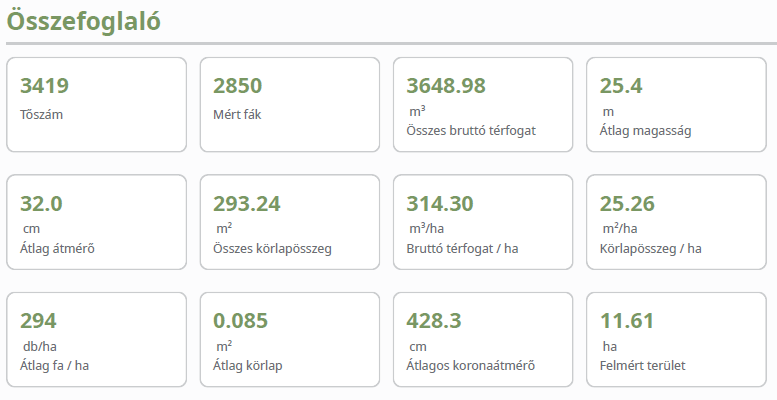Click the Átlag körlap label

(248, 366)
